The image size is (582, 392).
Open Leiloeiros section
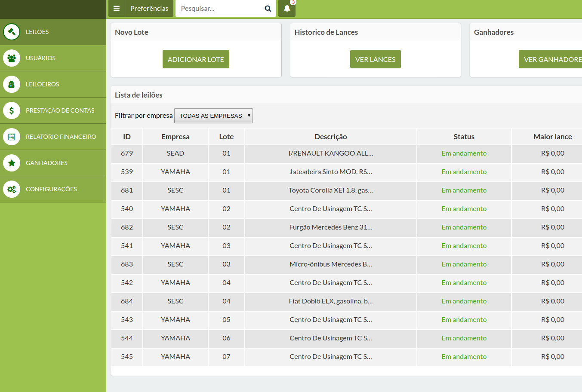[53, 84]
